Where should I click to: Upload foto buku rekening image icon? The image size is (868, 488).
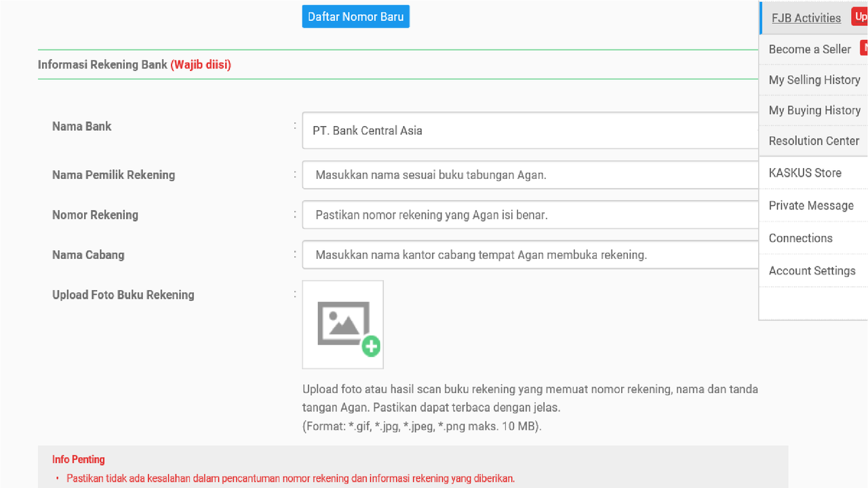343,325
